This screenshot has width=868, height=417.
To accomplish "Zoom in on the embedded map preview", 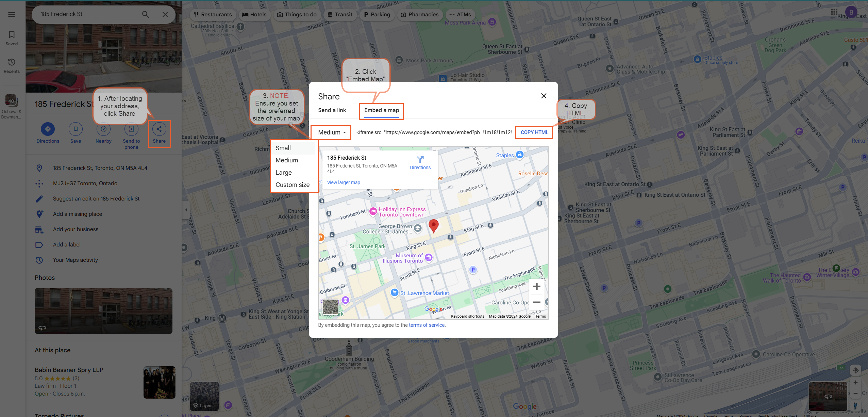I will pos(537,287).
